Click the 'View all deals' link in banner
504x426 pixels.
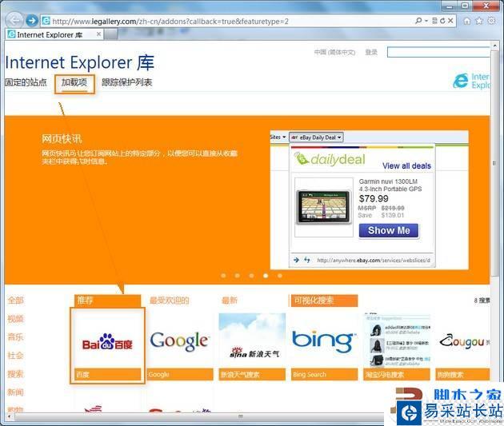406,166
